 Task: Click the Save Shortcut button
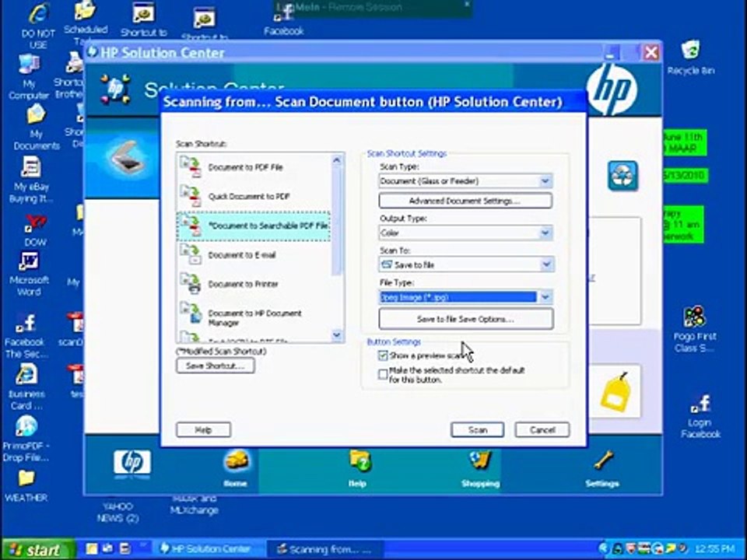click(216, 366)
